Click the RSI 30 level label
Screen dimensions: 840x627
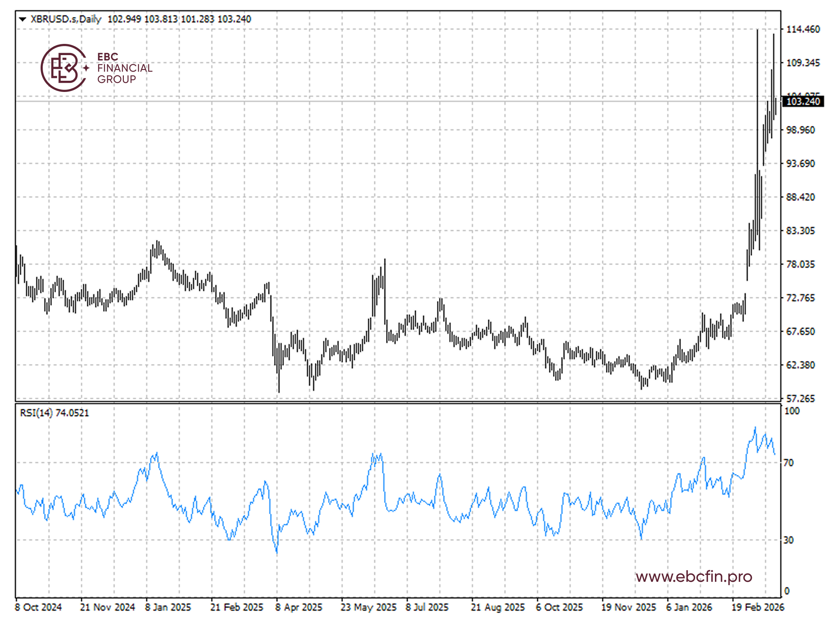(x=789, y=540)
